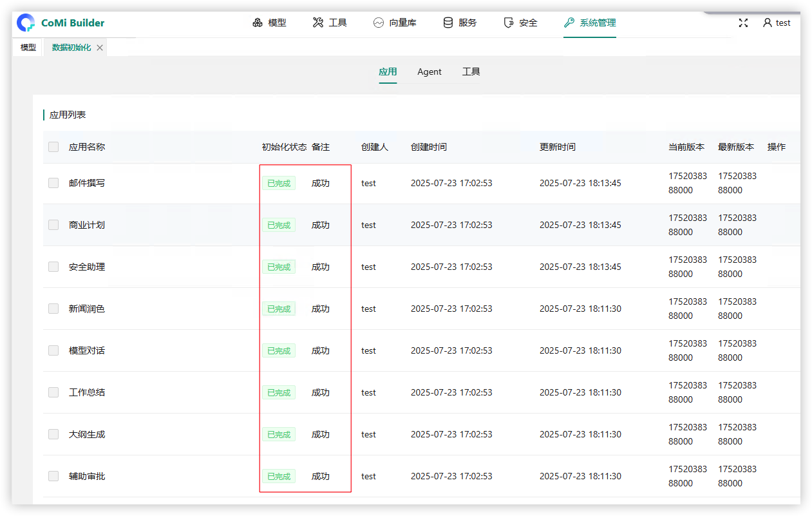Screen dimensions: 812x516
Task: Click the 模型对话 application name
Action: coord(87,350)
